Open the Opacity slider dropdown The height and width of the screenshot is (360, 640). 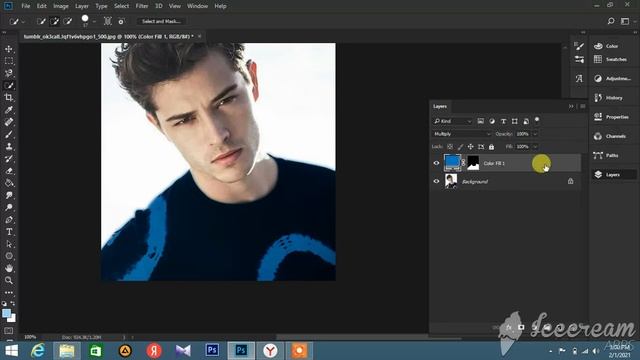pyautogui.click(x=535, y=134)
